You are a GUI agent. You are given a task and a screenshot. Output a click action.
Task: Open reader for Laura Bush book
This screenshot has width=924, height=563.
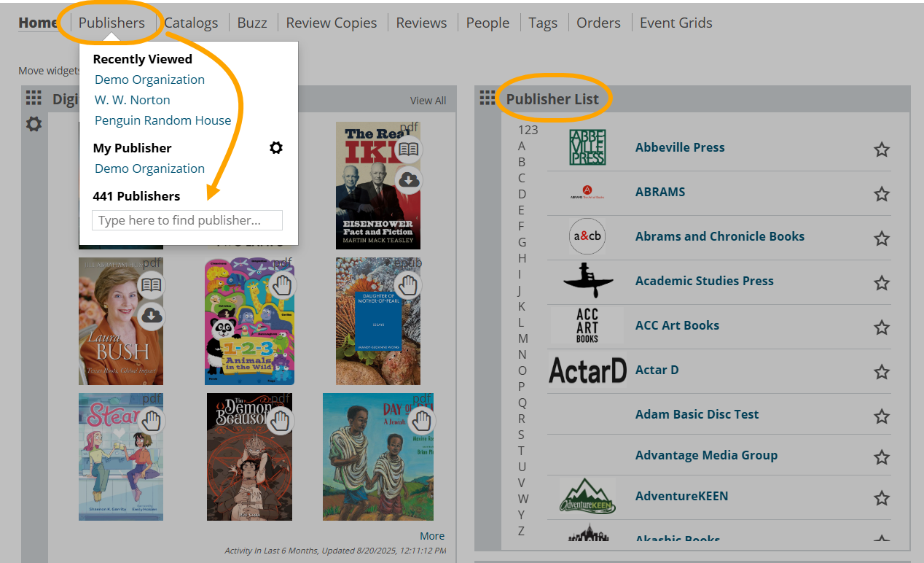[x=152, y=285]
